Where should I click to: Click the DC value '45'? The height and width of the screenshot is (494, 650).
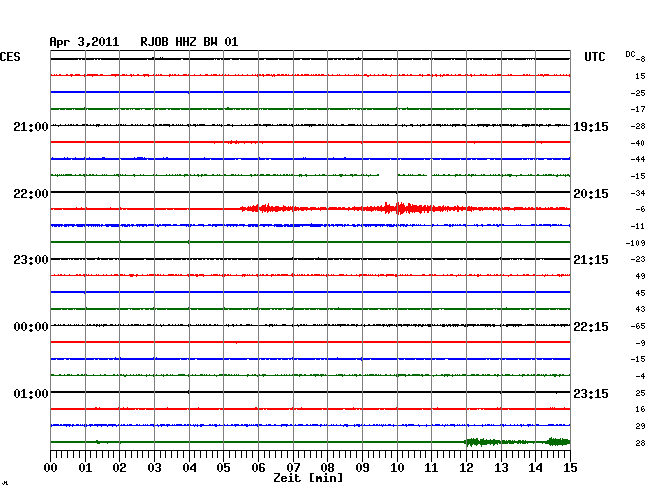[x=640, y=293]
